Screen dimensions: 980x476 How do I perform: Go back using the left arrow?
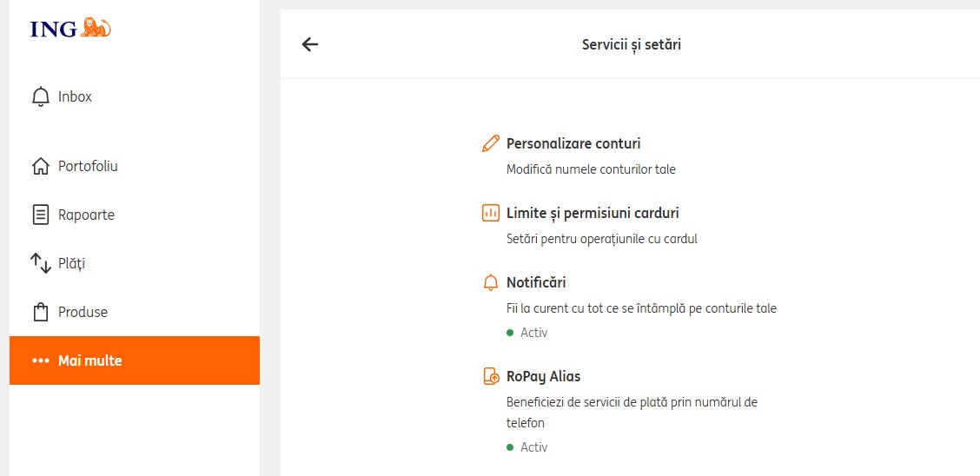[310, 44]
